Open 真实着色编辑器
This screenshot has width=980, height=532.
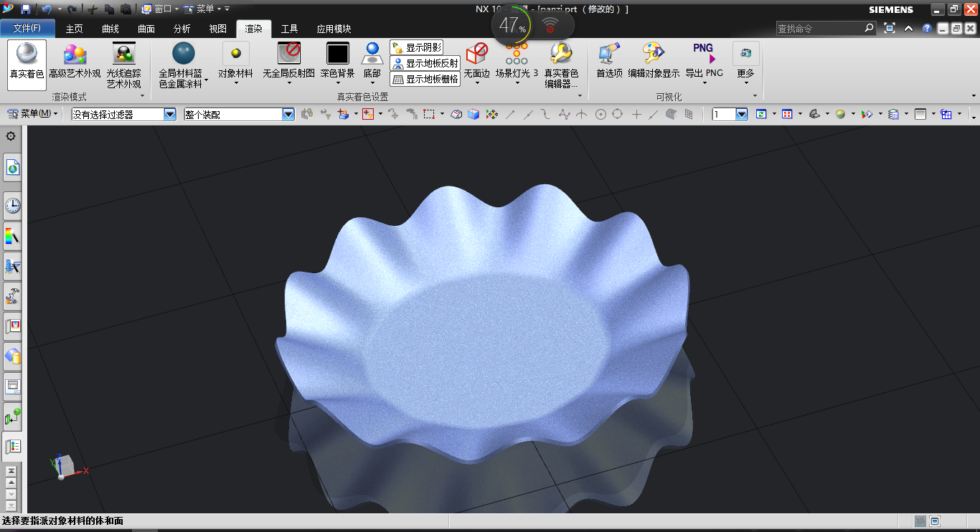tap(561, 64)
